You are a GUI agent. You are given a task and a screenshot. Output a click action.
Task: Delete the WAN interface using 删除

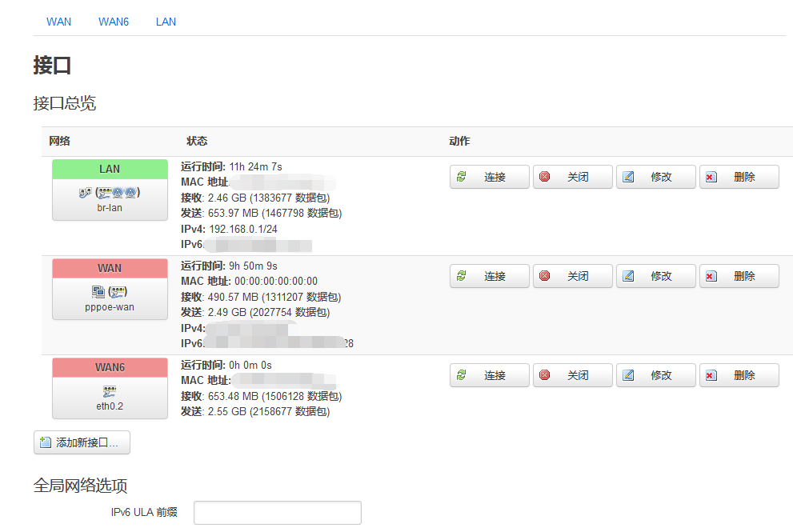point(739,276)
